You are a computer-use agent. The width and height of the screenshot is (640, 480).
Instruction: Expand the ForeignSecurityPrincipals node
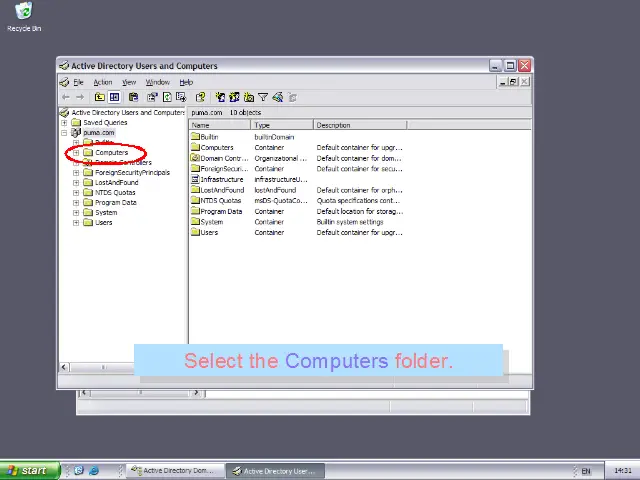coord(76,173)
